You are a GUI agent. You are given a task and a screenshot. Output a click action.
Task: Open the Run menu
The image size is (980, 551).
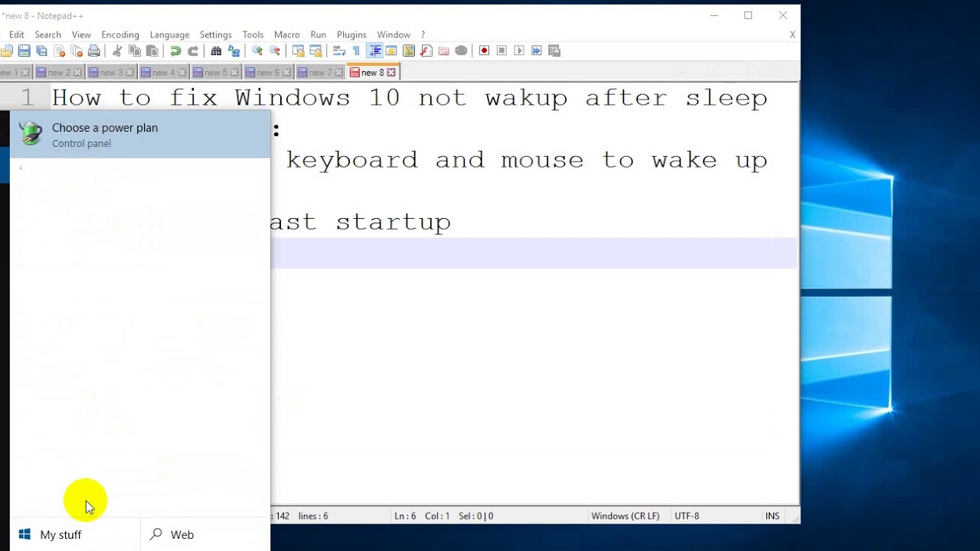click(318, 34)
